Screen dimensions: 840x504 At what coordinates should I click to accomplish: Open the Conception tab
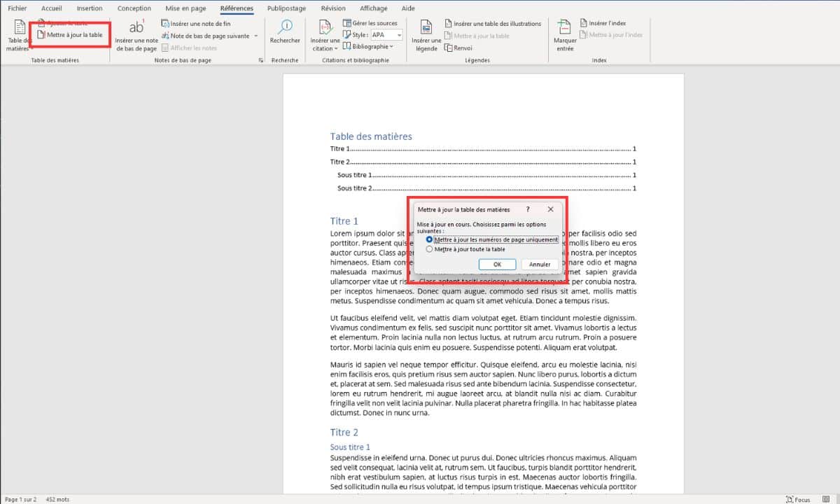(134, 8)
